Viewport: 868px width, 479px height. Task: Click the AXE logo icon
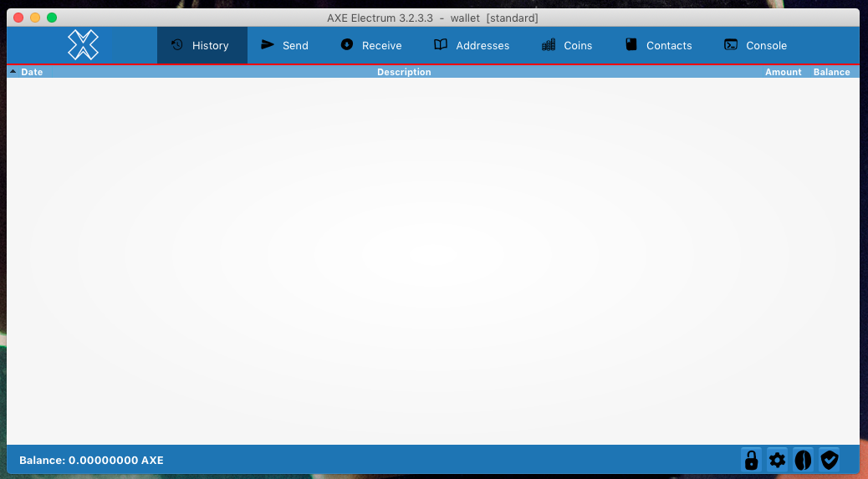click(83, 45)
